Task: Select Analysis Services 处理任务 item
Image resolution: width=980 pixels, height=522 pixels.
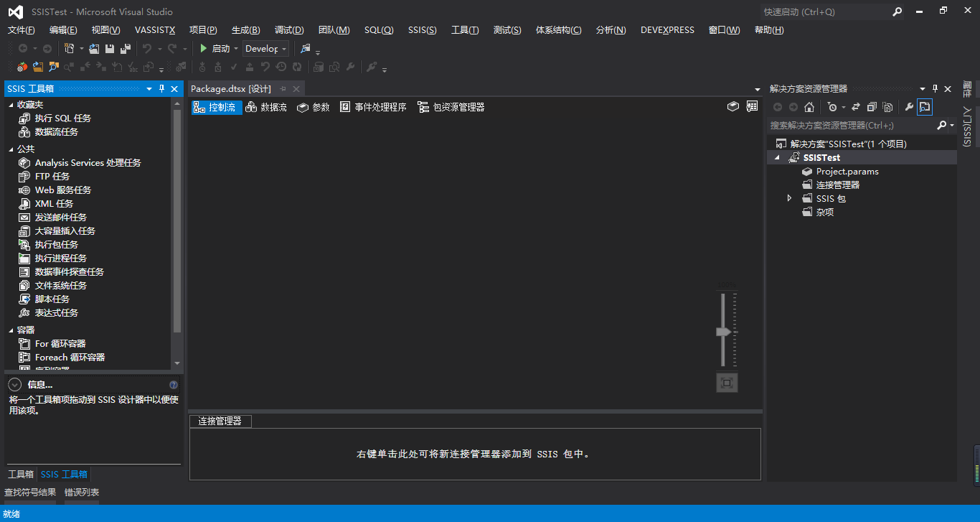Action: click(80, 163)
